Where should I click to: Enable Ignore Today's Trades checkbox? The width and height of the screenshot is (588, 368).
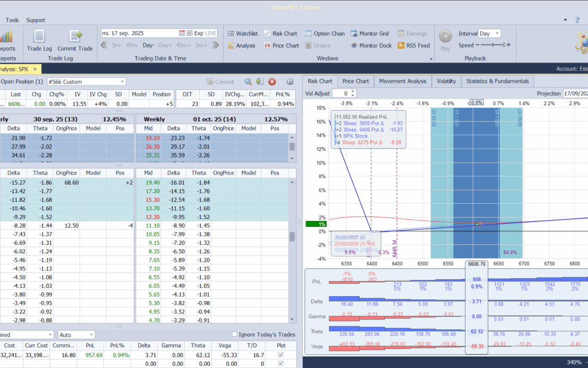click(x=235, y=334)
